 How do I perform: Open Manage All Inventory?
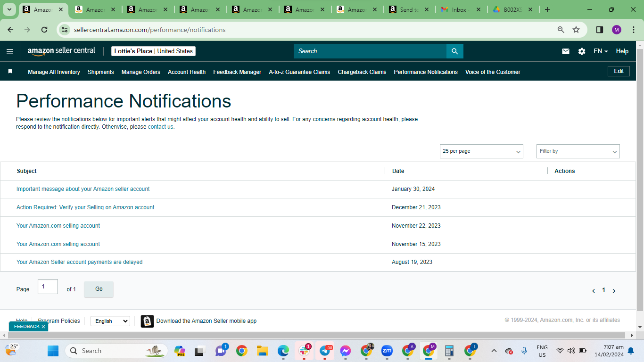[54, 72]
